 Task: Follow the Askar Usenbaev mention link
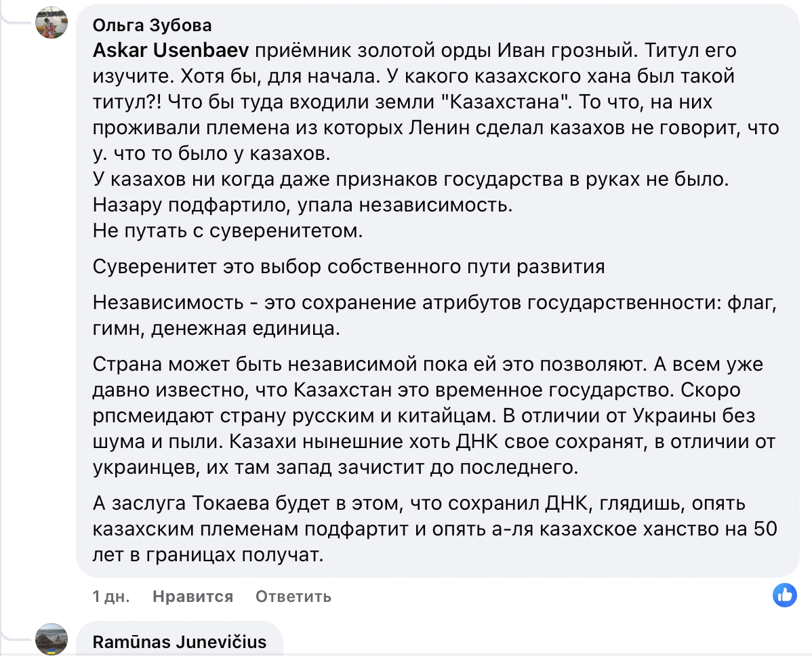click(x=171, y=50)
